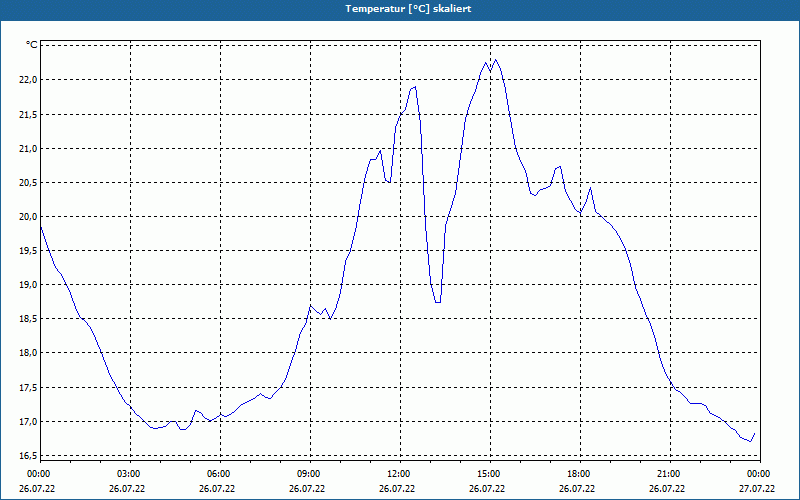Select the 27.07.22 date label

coord(757,489)
